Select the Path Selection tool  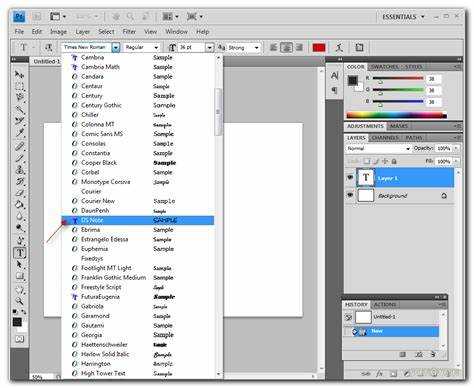tap(19, 265)
